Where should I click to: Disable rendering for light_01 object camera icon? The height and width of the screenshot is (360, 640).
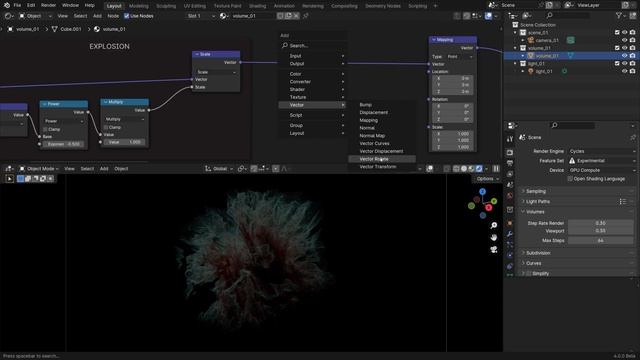[x=632, y=71]
